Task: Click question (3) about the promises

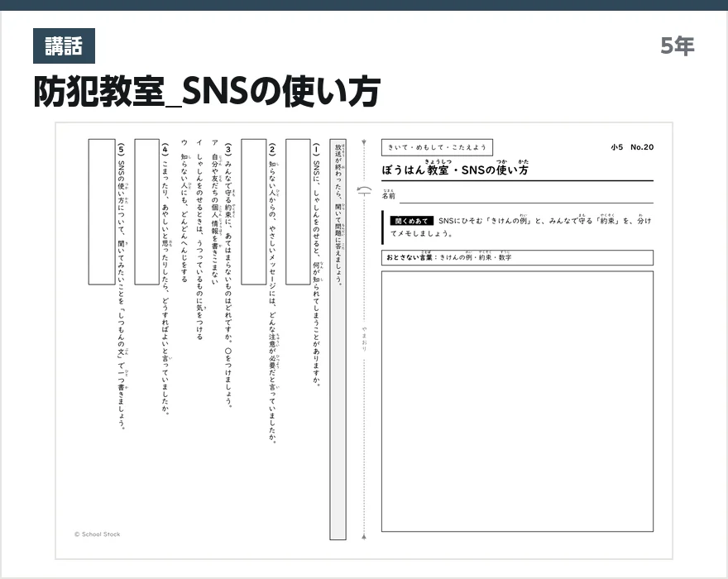Action: [x=228, y=275]
